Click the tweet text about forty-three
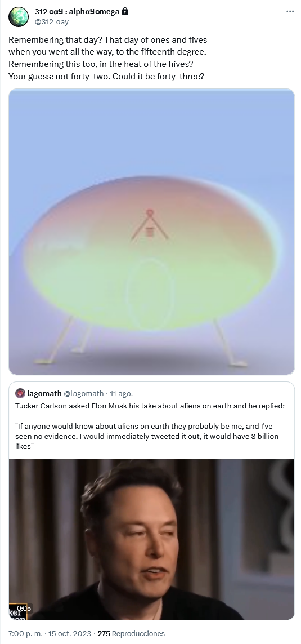 click(106, 77)
